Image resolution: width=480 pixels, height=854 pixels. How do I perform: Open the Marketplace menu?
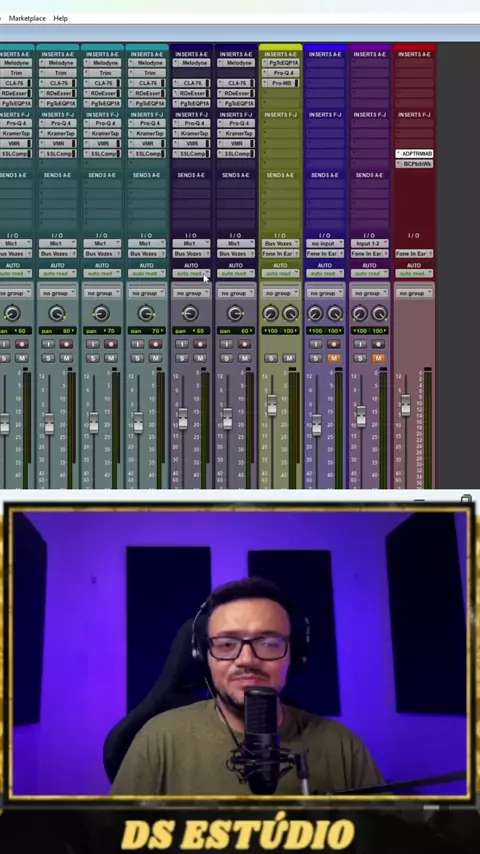27,19
